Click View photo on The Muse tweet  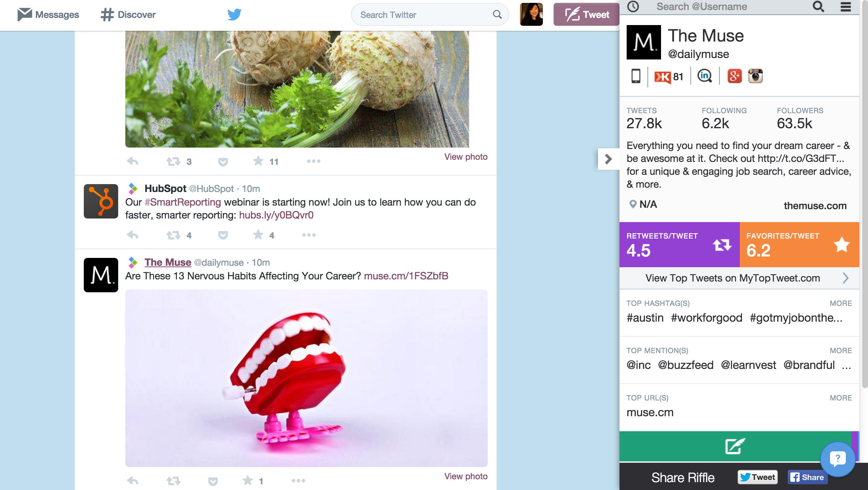[x=466, y=476]
